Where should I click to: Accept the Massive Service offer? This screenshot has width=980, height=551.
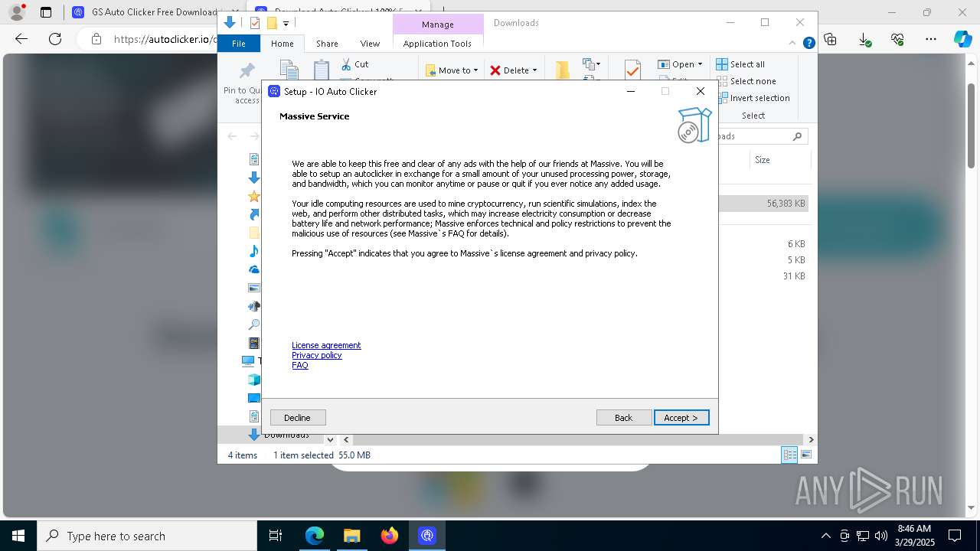point(681,417)
